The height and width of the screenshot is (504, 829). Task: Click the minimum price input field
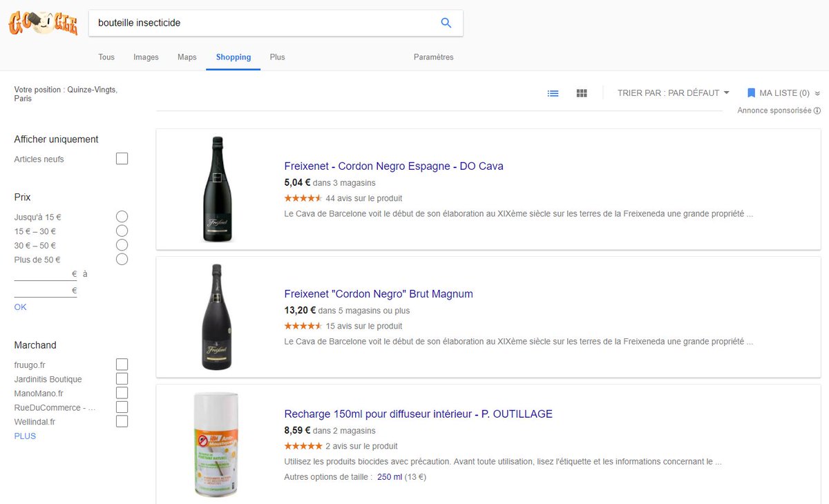(45, 274)
